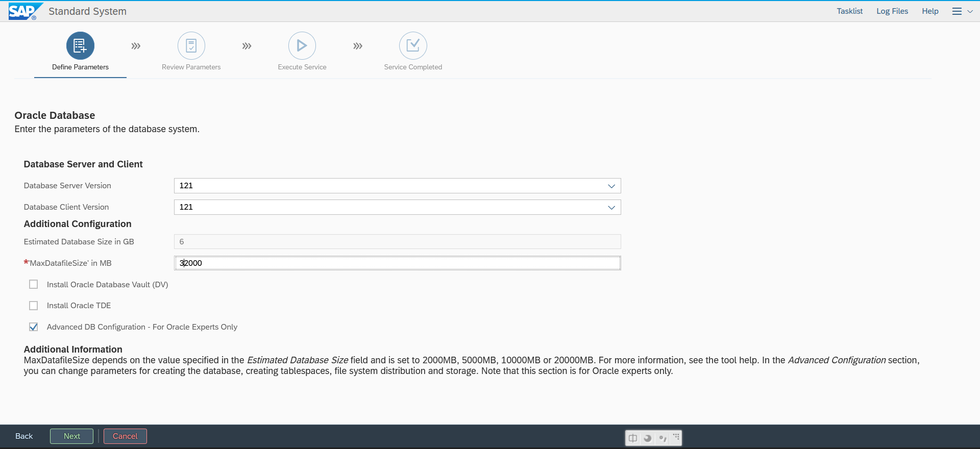The image size is (980, 449).
Task: Focus the MaxDatafileSize in MB field
Action: 398,263
